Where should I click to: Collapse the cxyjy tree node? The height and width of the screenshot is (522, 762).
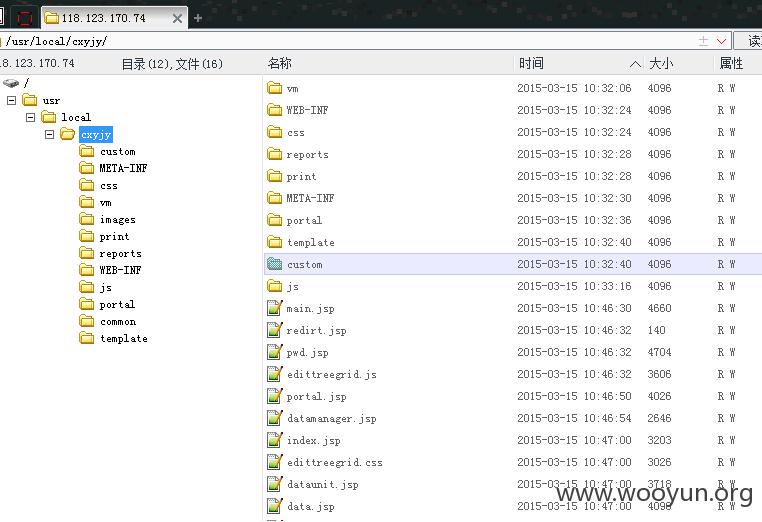pos(50,135)
